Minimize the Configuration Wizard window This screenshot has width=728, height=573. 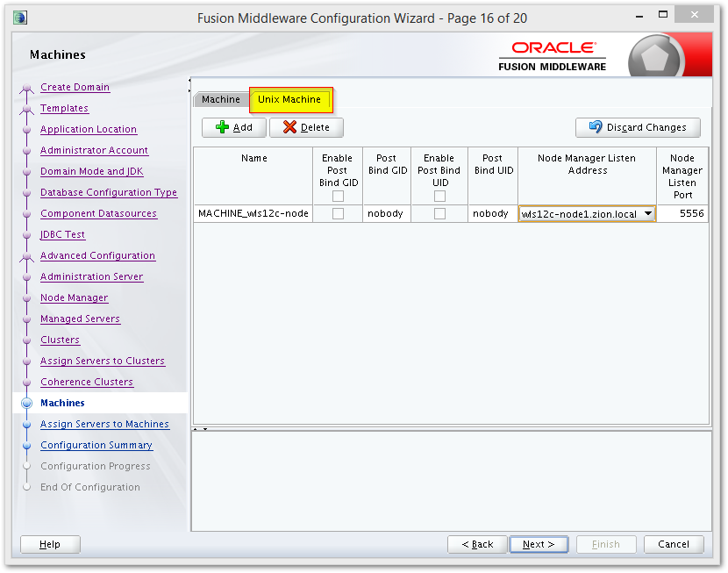pyautogui.click(x=639, y=15)
